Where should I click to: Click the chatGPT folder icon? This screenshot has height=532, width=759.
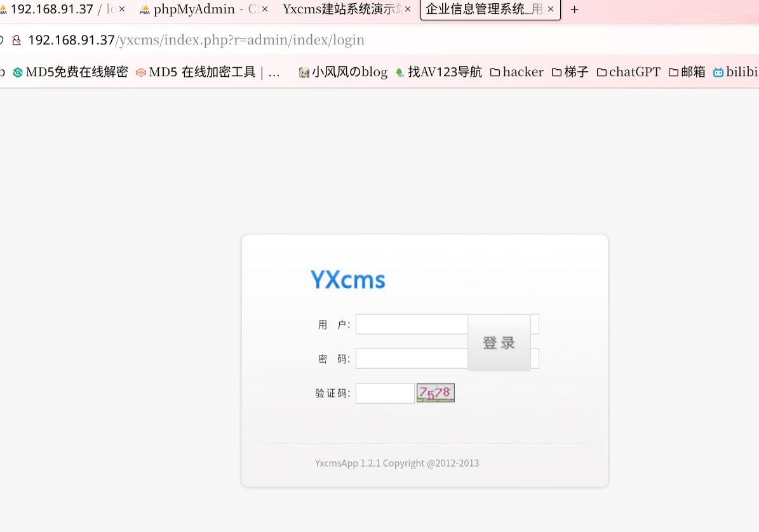pos(601,72)
